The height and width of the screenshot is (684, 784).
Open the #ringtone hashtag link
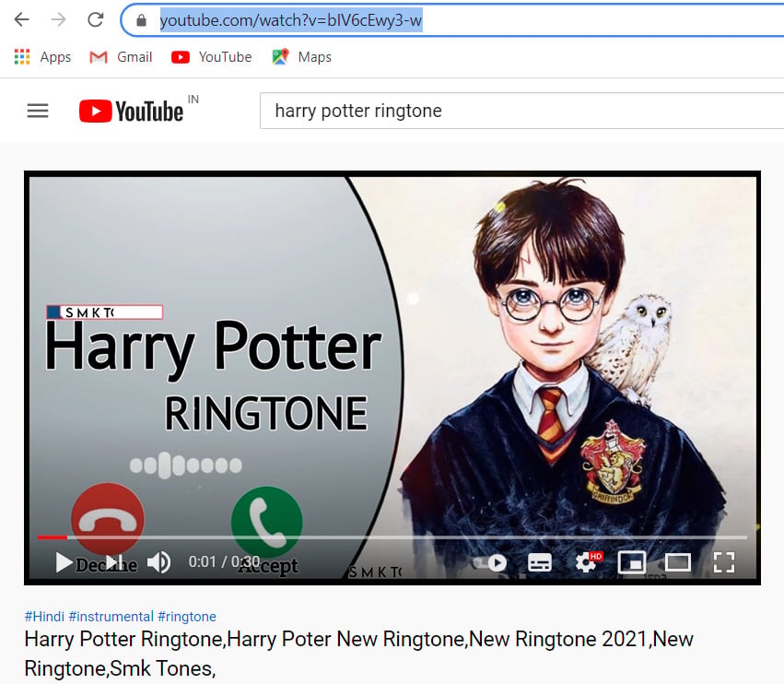pos(187,617)
